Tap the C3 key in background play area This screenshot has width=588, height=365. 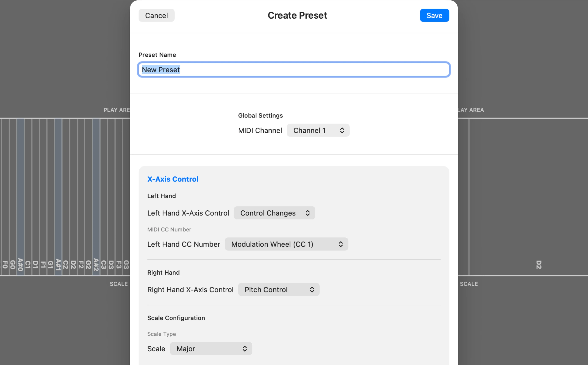pos(104,197)
